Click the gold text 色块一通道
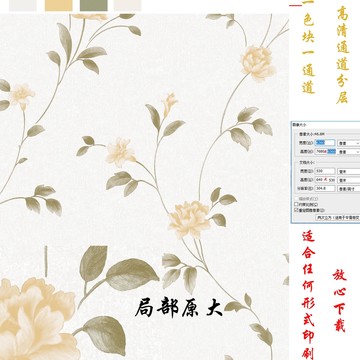 click(308, 55)
